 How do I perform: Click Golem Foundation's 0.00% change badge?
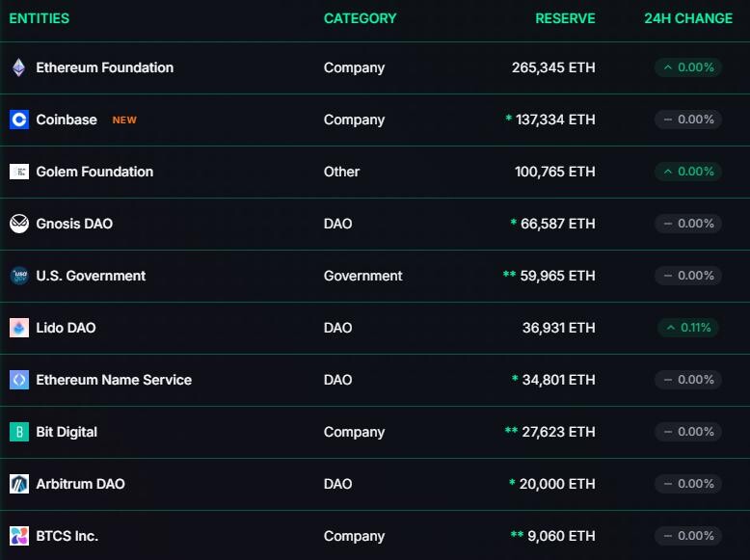688,172
